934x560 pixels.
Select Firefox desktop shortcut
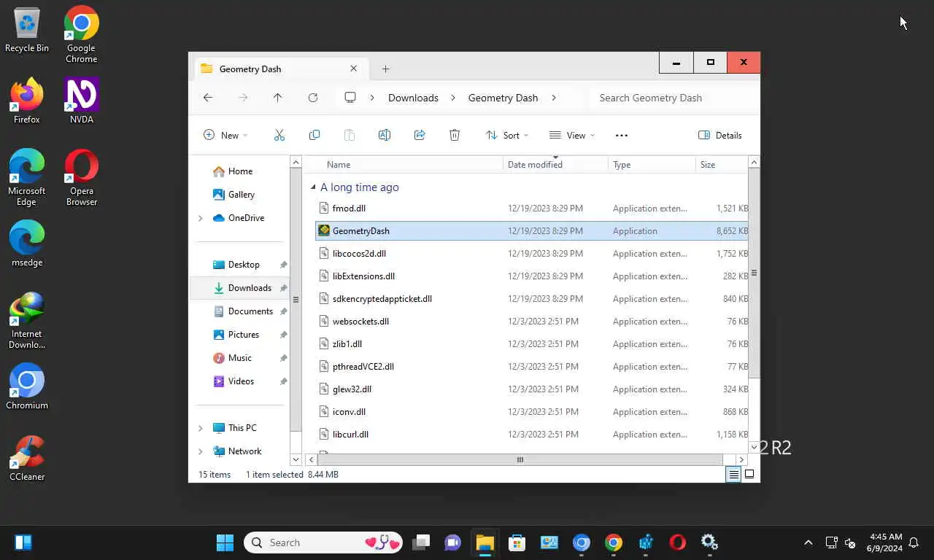27,101
